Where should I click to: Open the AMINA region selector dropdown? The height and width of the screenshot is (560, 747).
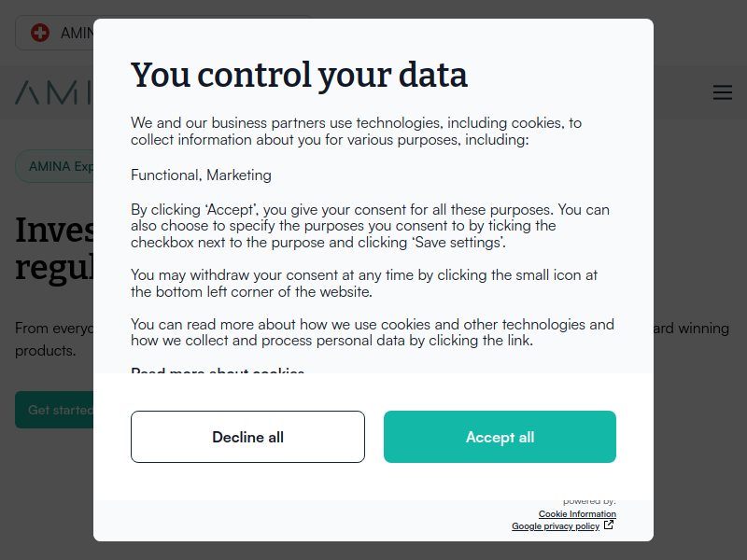click(65, 33)
